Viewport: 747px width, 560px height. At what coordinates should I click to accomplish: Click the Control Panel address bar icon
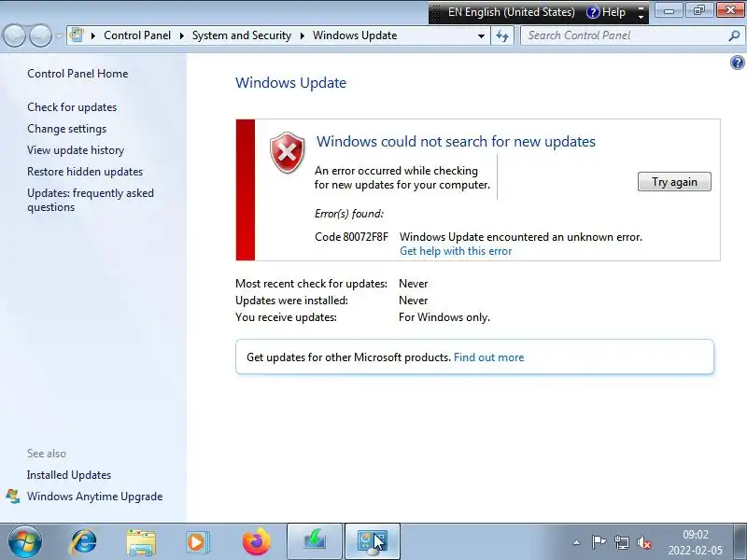click(77, 35)
